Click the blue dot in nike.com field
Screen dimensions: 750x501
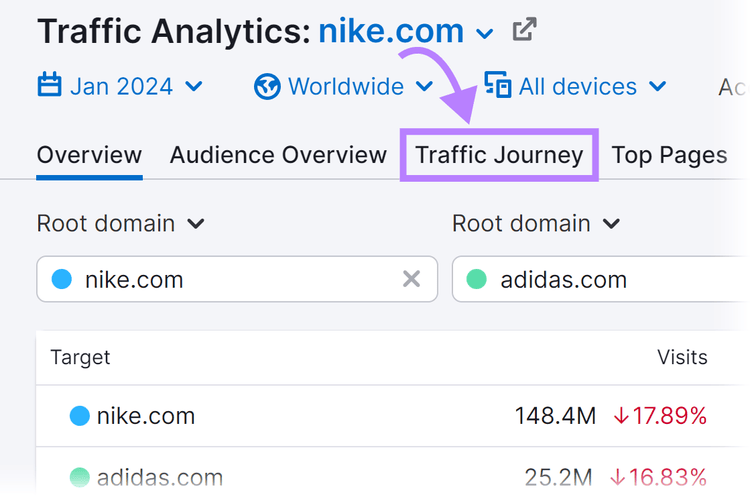click(x=62, y=279)
